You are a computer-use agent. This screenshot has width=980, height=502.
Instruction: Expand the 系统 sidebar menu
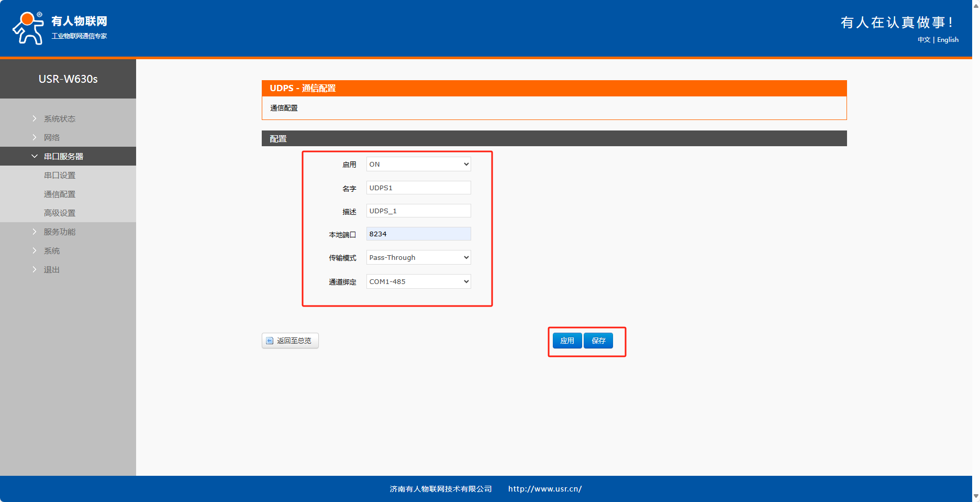pyautogui.click(x=51, y=251)
